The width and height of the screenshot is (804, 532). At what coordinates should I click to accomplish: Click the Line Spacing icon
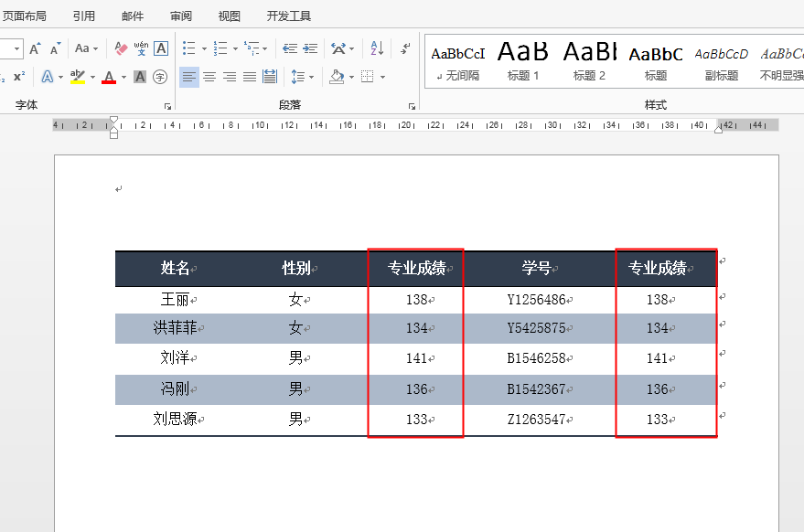click(298, 77)
